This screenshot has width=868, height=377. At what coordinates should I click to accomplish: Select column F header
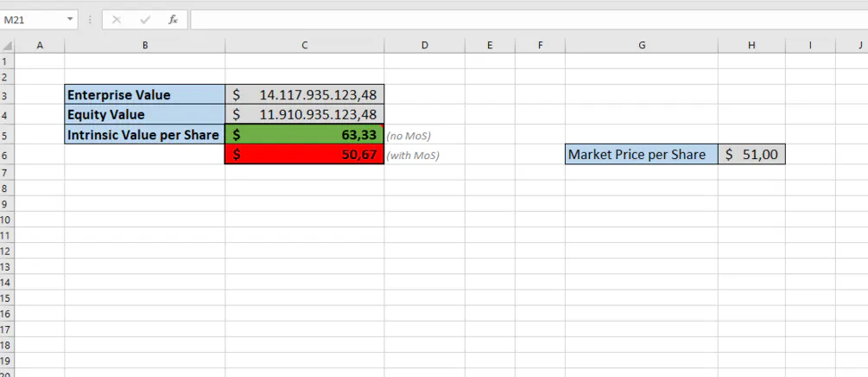[x=541, y=46]
